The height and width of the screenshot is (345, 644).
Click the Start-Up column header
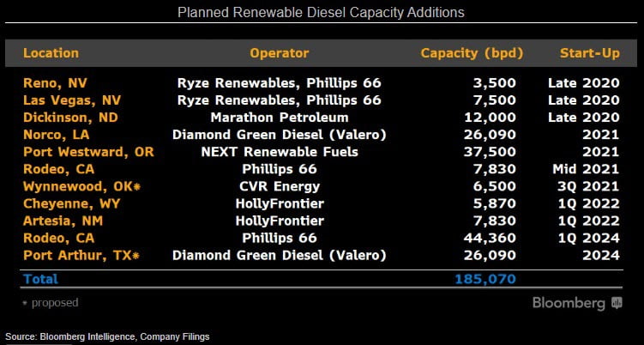(590, 53)
